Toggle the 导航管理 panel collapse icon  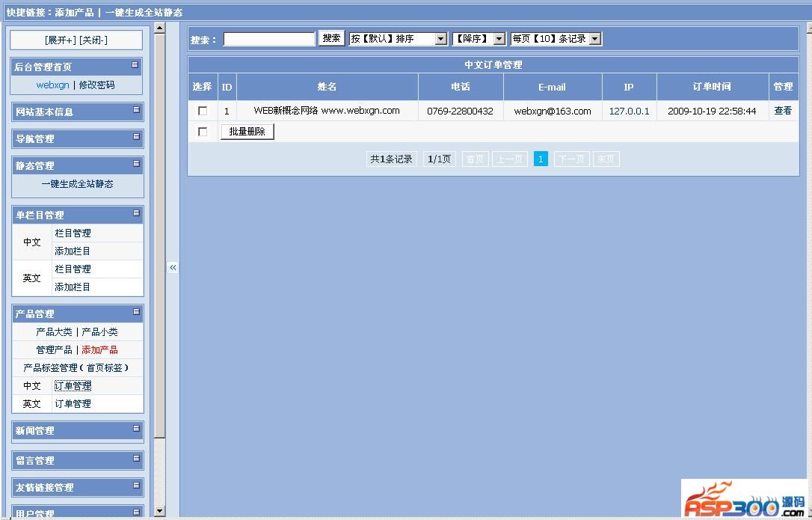click(136, 136)
